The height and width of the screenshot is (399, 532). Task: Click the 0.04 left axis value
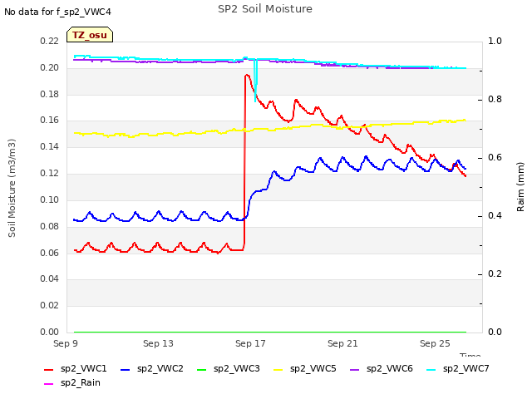[x=50, y=279]
